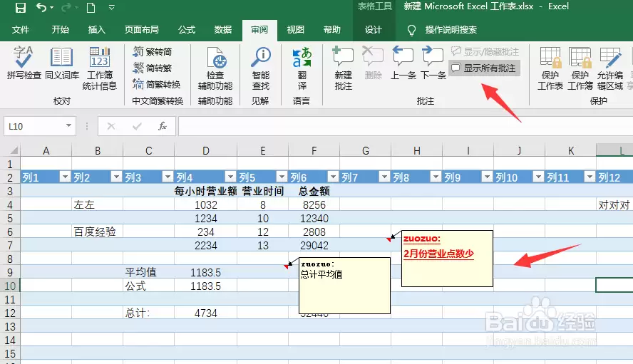Convert with 繁转简
This screenshot has height=364, width=633.
[x=153, y=52]
